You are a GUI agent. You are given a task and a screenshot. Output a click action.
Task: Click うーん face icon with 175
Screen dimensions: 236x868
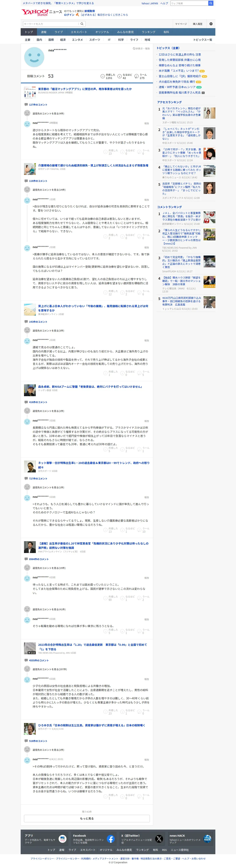click(x=136, y=76)
